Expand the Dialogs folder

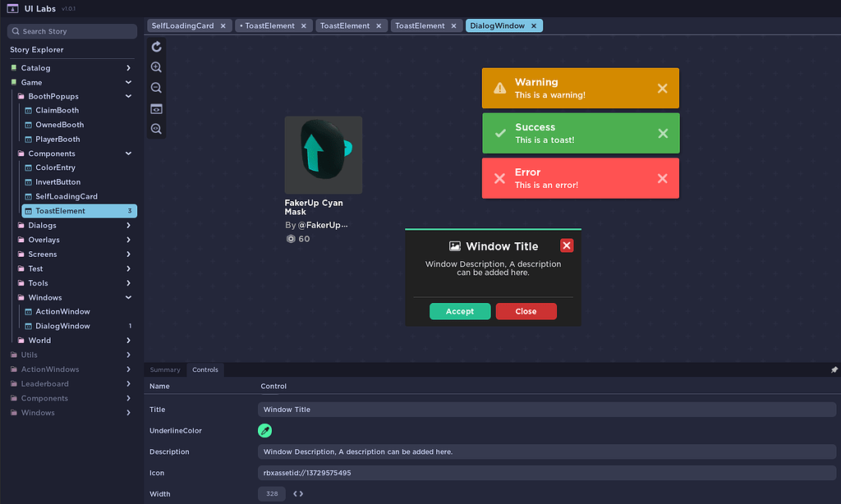pyautogui.click(x=128, y=225)
